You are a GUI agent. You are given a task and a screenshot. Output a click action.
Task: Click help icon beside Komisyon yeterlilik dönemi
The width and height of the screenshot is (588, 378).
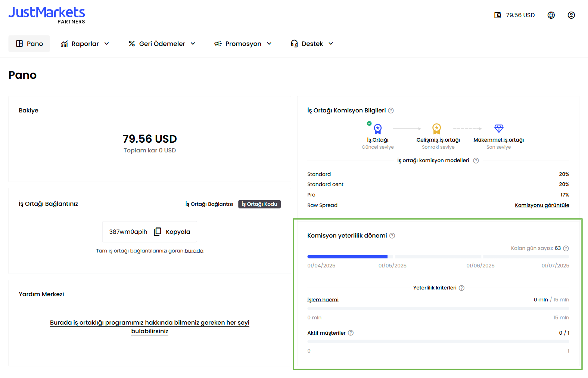click(392, 236)
